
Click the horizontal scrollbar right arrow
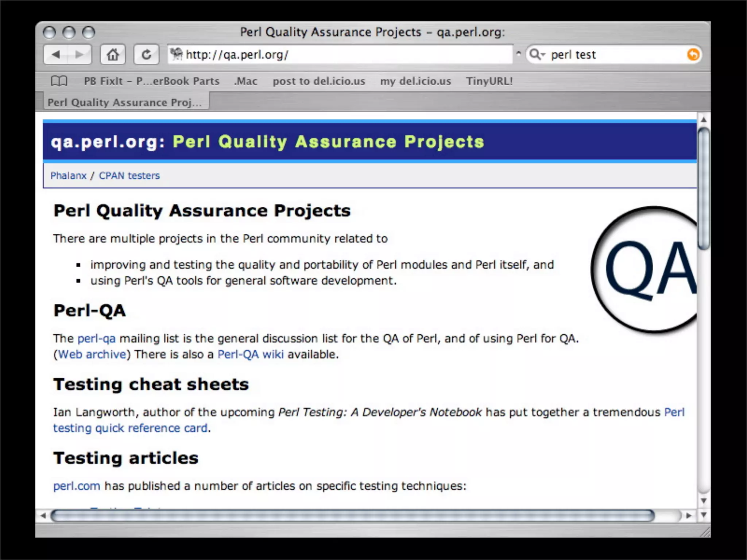click(689, 516)
